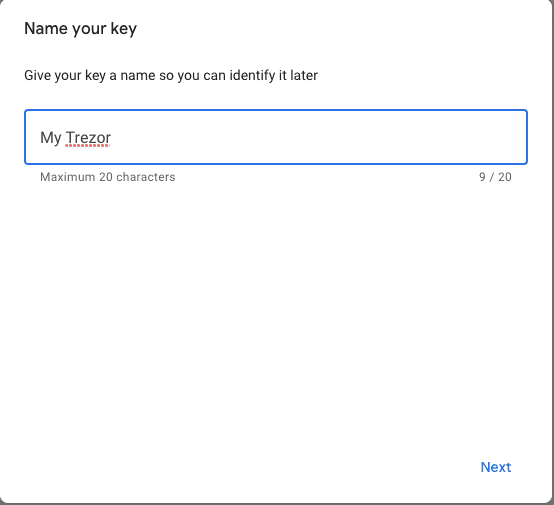The width and height of the screenshot is (554, 505).
Task: Focus the key name input field
Action: pyautogui.click(x=276, y=137)
